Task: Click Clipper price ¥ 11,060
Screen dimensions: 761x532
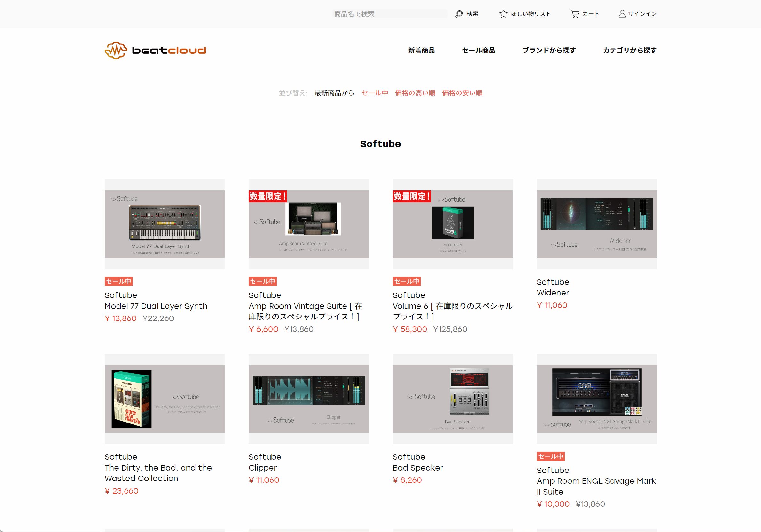Action: [264, 480]
